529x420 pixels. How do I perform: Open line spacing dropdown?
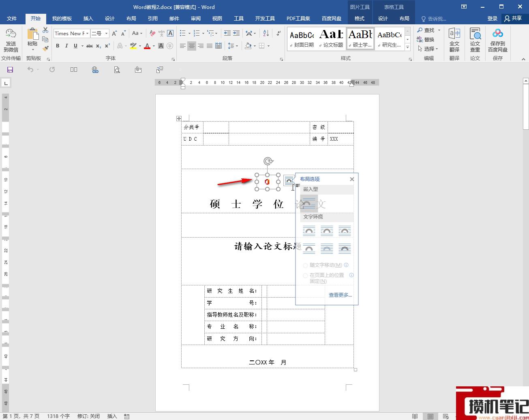tap(232, 46)
